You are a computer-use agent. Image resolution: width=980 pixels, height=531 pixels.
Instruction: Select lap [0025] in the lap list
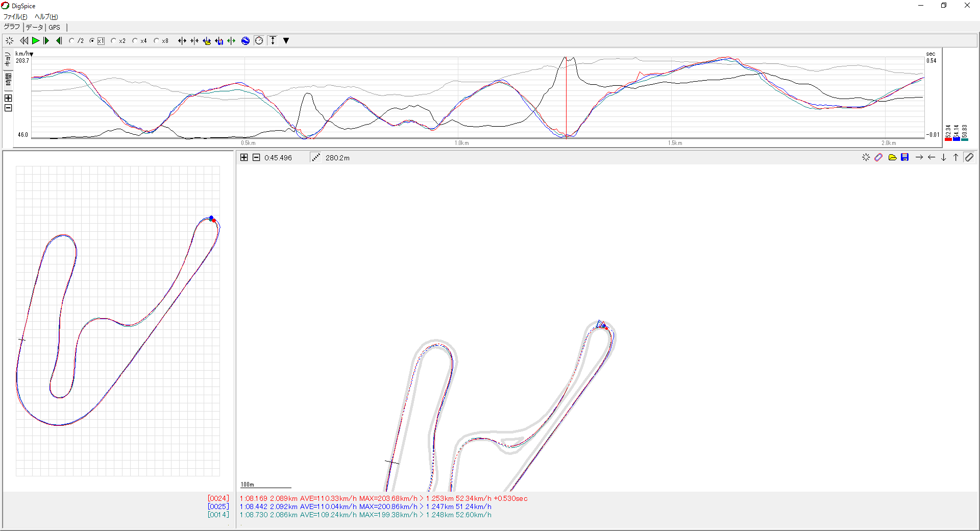(x=218, y=506)
